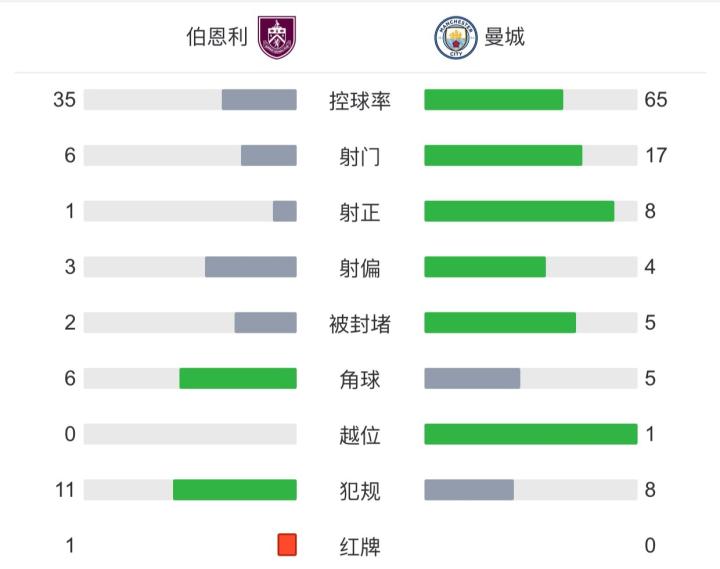Click the red card icon
Screen dimensions: 720x569
tap(288, 545)
